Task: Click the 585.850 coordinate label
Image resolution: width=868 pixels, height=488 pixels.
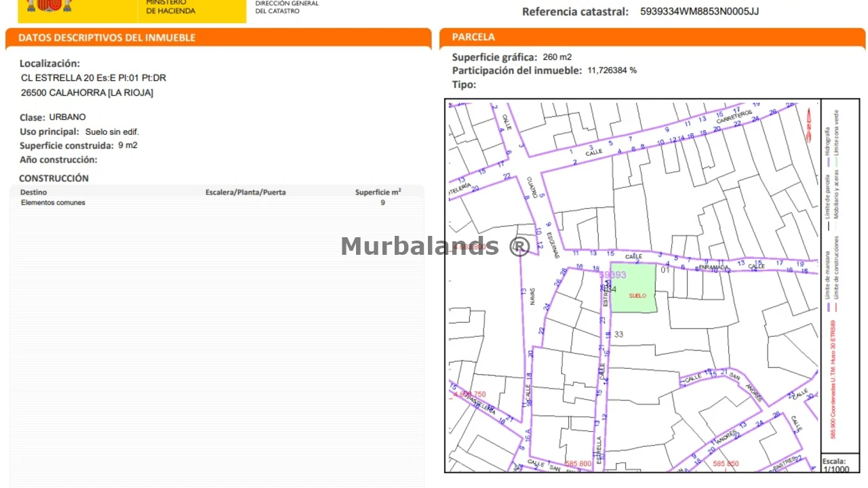Action: (726, 464)
